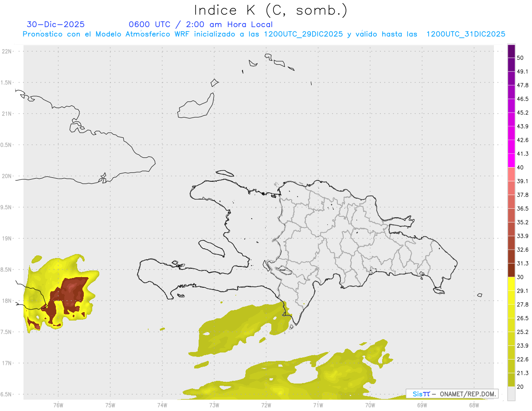The image size is (532, 411).
Task: Click the 76W longitude label
Action: click(58, 405)
